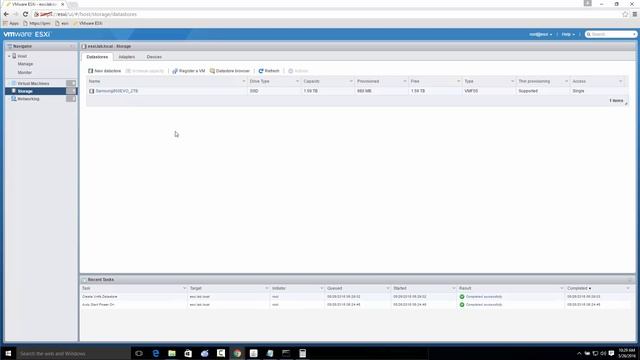
Task: Click the ESXi search field
Action: pos(611,34)
